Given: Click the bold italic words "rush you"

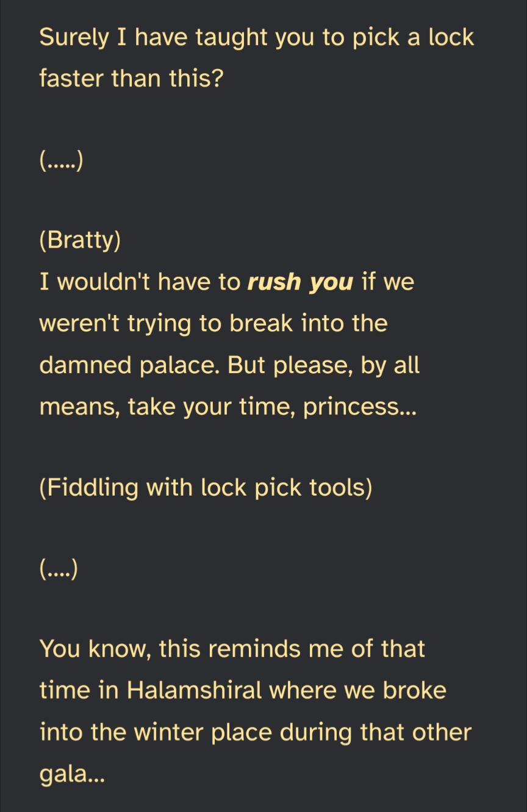Looking at the screenshot, I should point(300,283).
